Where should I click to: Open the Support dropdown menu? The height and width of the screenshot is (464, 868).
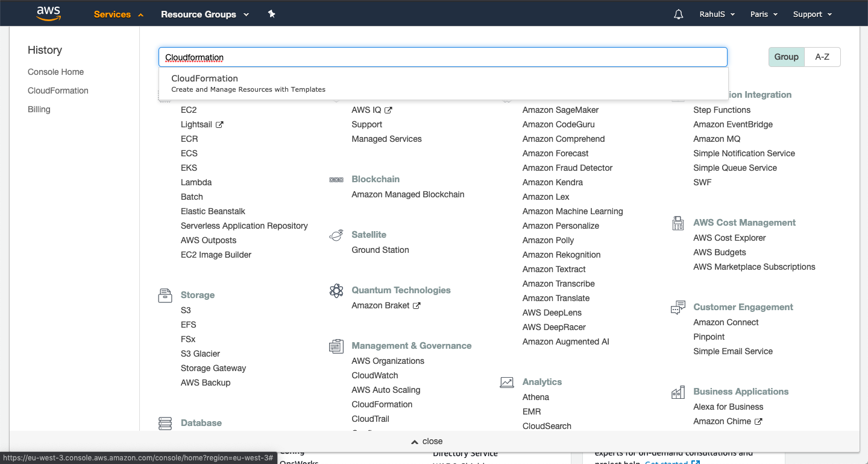811,13
